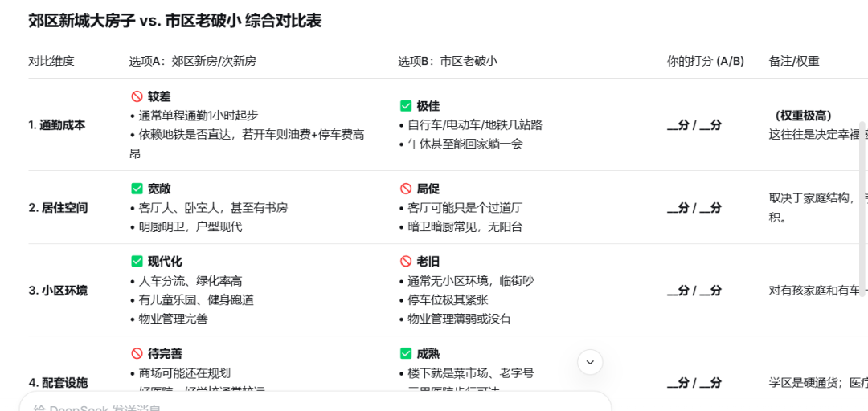
Task: Click the 你的打分 (A/B) column header
Action: (706, 61)
